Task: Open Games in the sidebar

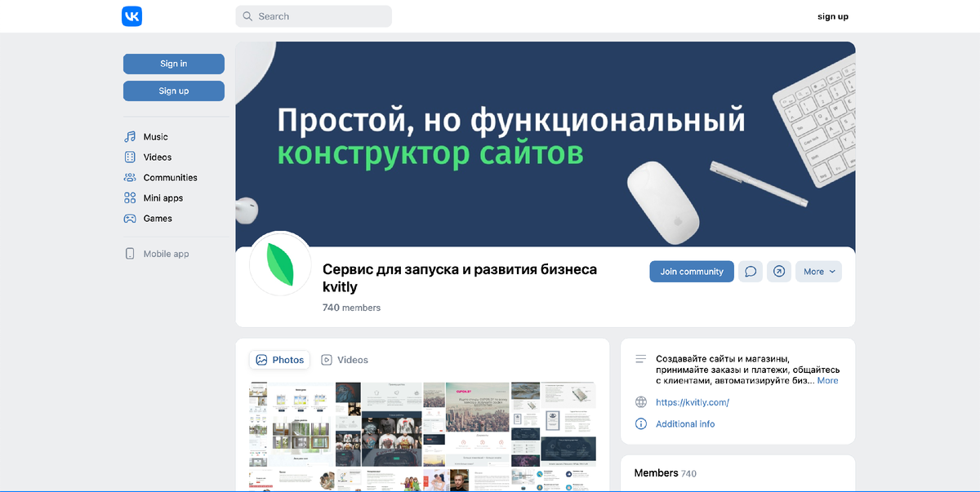Action: pos(158,219)
